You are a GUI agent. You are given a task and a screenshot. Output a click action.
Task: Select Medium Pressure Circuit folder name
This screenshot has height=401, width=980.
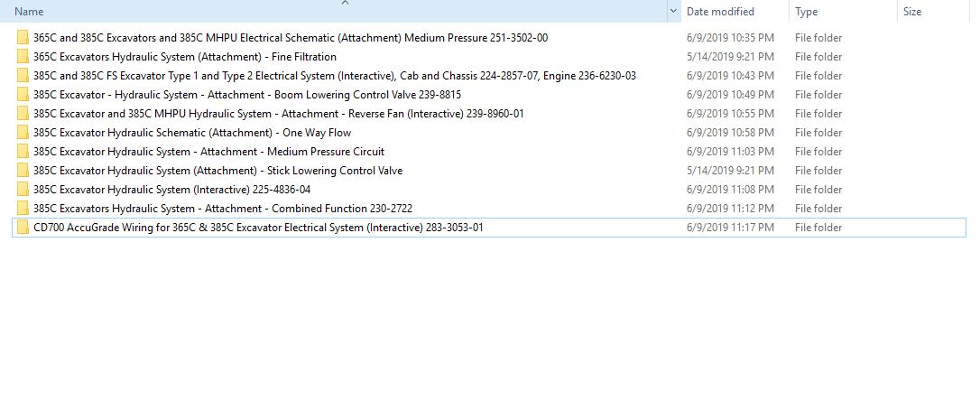208,152
